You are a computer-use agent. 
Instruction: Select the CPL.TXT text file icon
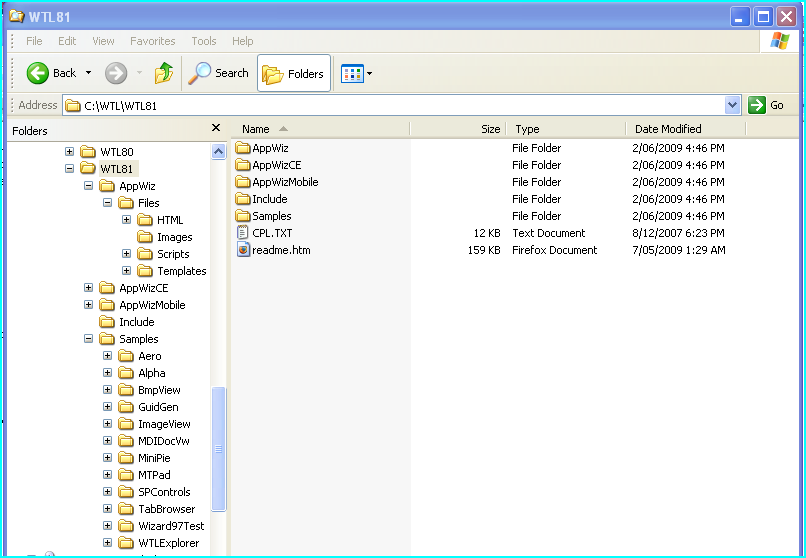pyautogui.click(x=243, y=233)
